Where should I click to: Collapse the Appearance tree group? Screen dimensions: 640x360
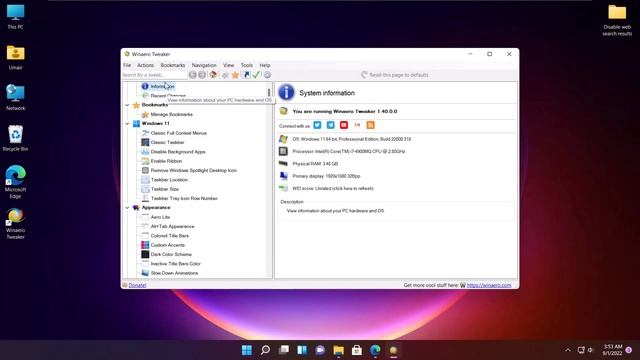(x=127, y=208)
